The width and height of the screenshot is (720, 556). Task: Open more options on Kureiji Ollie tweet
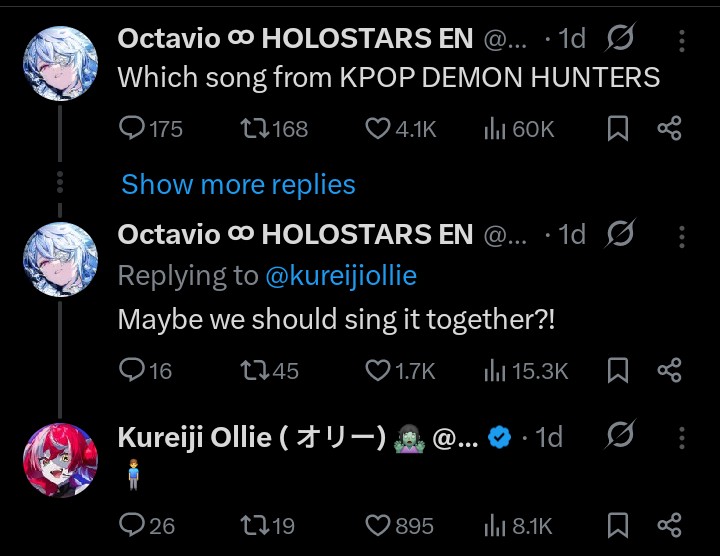tap(682, 438)
